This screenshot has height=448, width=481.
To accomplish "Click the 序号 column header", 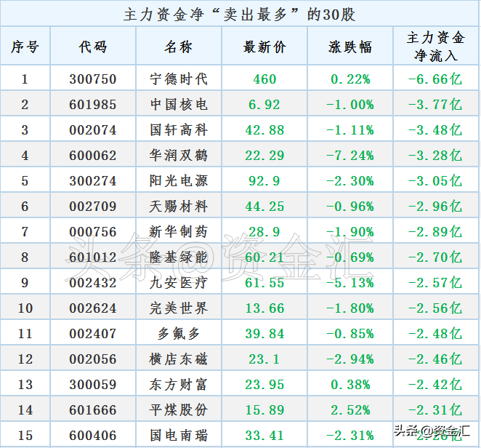I will tap(25, 47).
